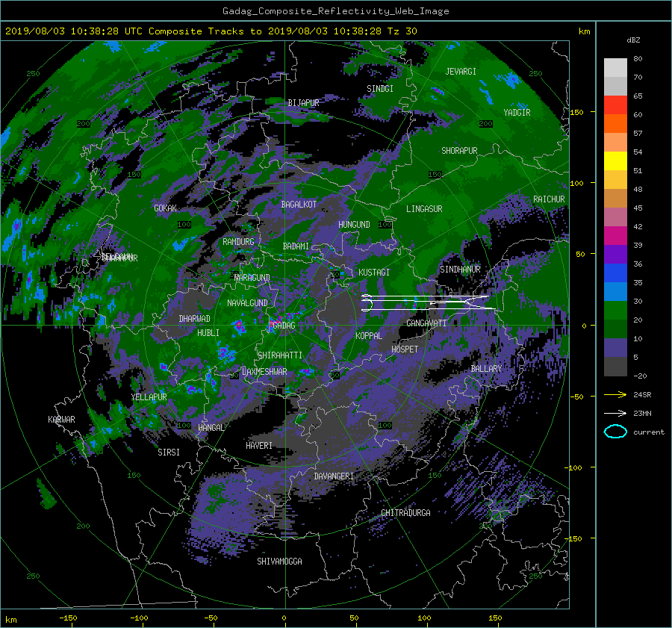Click the RAMDURG city label
This screenshot has height=628, width=672.
point(238,242)
